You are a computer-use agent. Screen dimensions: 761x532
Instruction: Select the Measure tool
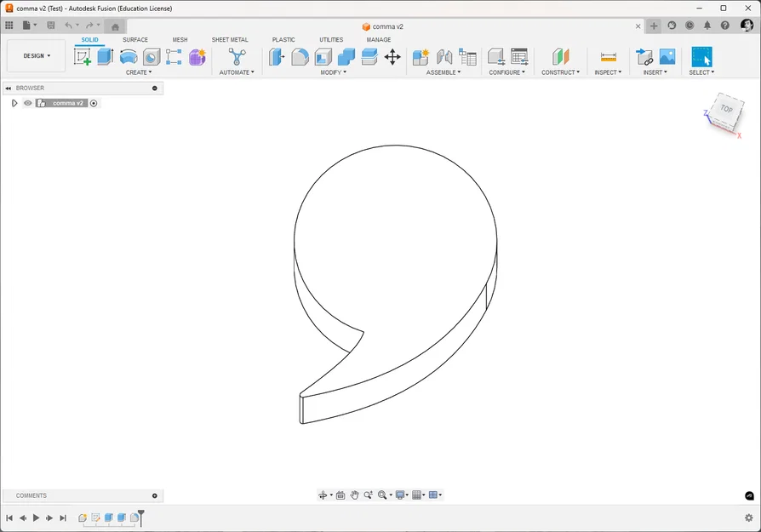[x=608, y=57]
